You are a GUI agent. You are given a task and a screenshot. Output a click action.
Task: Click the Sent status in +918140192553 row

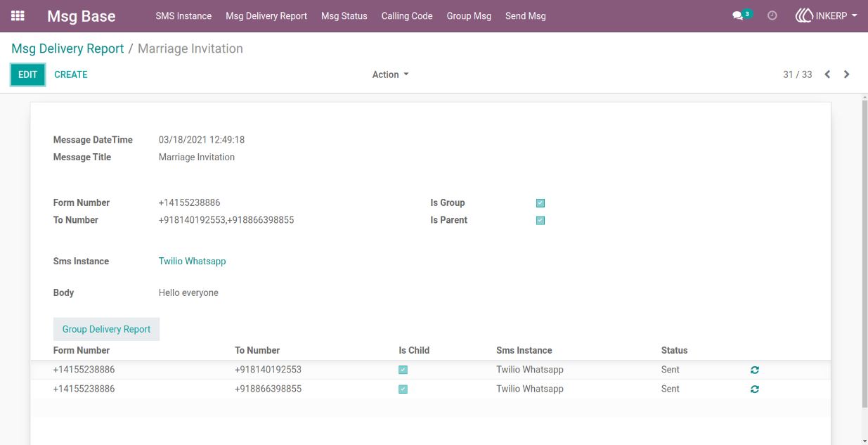[x=671, y=370]
